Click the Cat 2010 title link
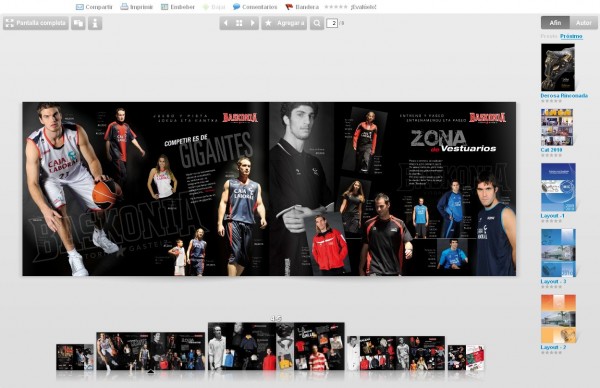This screenshot has height=388, width=600. point(551,150)
